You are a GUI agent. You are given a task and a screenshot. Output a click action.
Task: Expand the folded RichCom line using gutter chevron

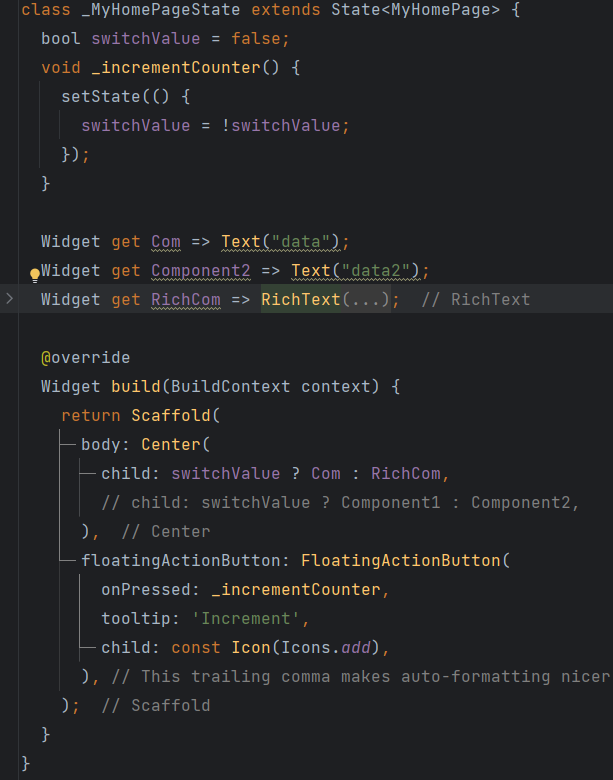pos(10,299)
